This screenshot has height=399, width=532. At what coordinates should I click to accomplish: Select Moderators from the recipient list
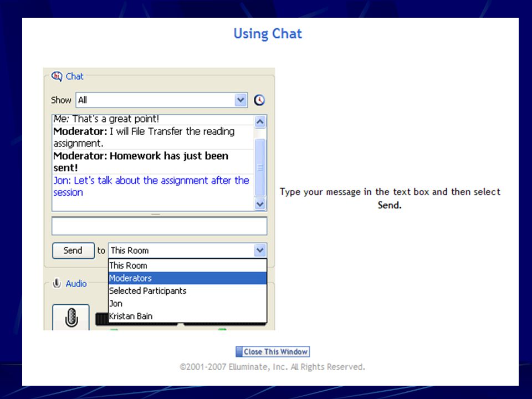point(188,278)
